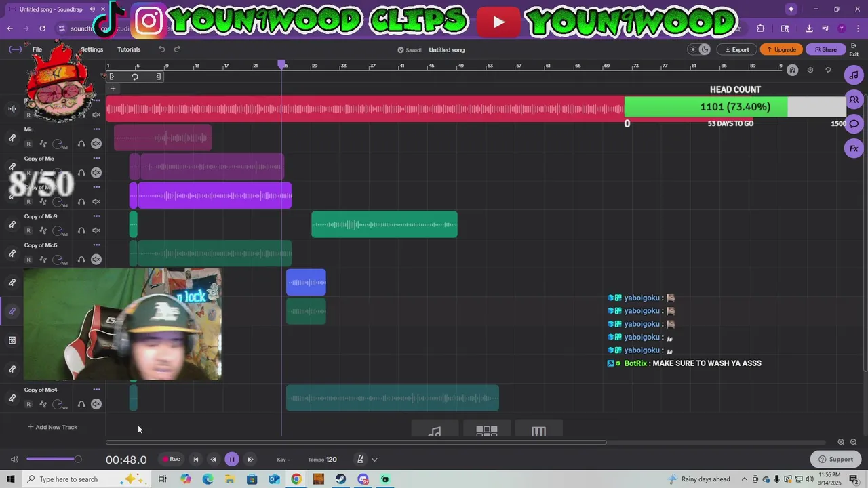This screenshot has width=868, height=488.
Task: Click the pattern grid icon at bottom
Action: click(487, 431)
